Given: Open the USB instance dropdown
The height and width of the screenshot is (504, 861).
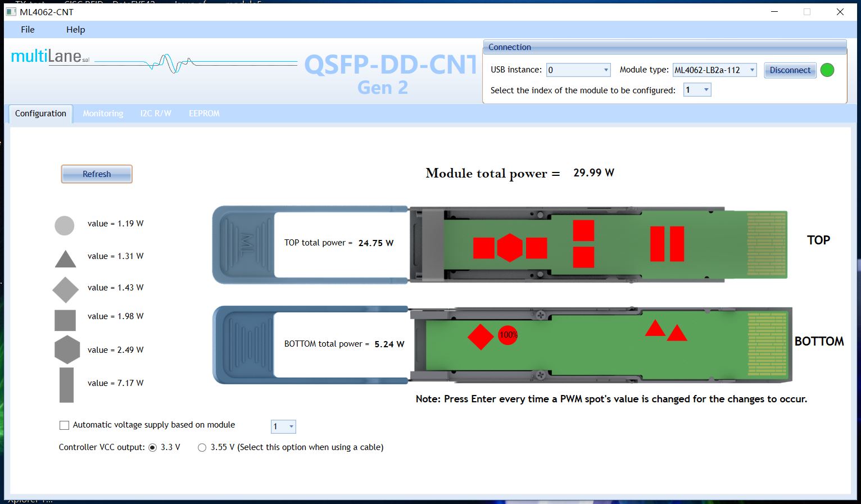Looking at the screenshot, I should click(578, 70).
